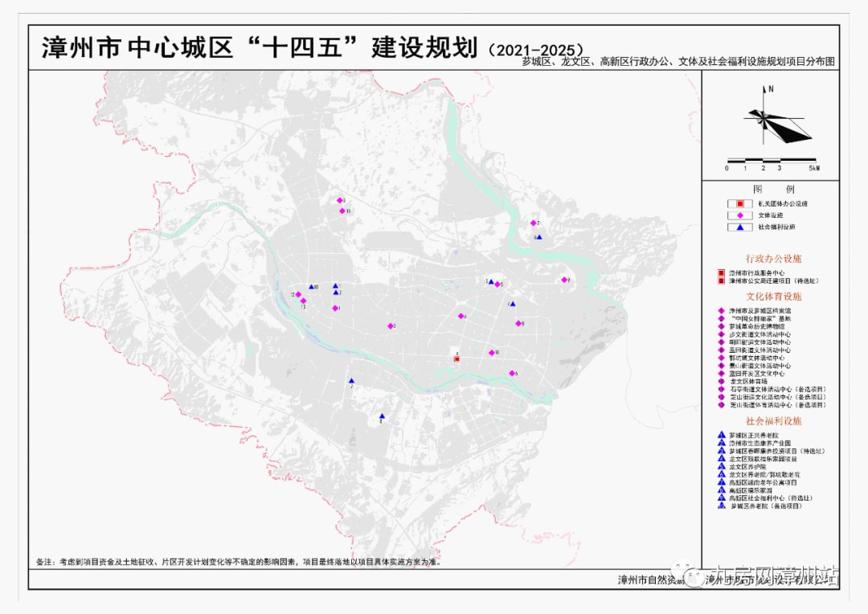This screenshot has height=614, width=868.
Task: Click pink diamond marker numbered 13
Action: 303,301
